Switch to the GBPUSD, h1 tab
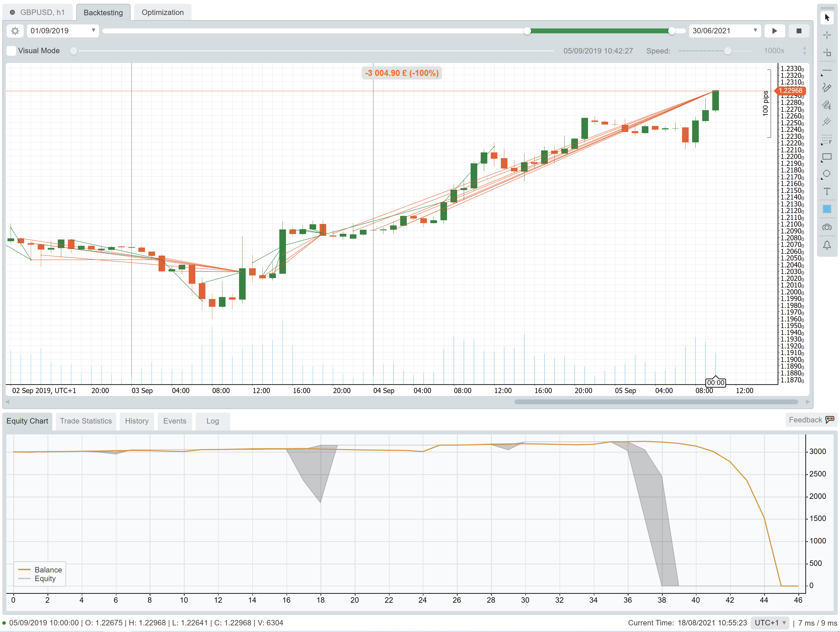 (x=37, y=12)
